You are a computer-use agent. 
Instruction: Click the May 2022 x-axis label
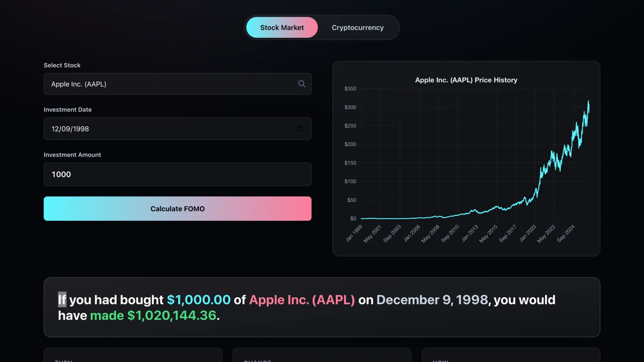pos(546,234)
